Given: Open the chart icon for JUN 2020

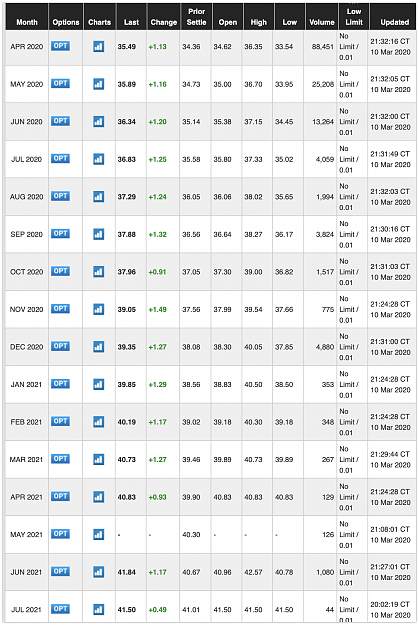Looking at the screenshot, I should coord(98,122).
